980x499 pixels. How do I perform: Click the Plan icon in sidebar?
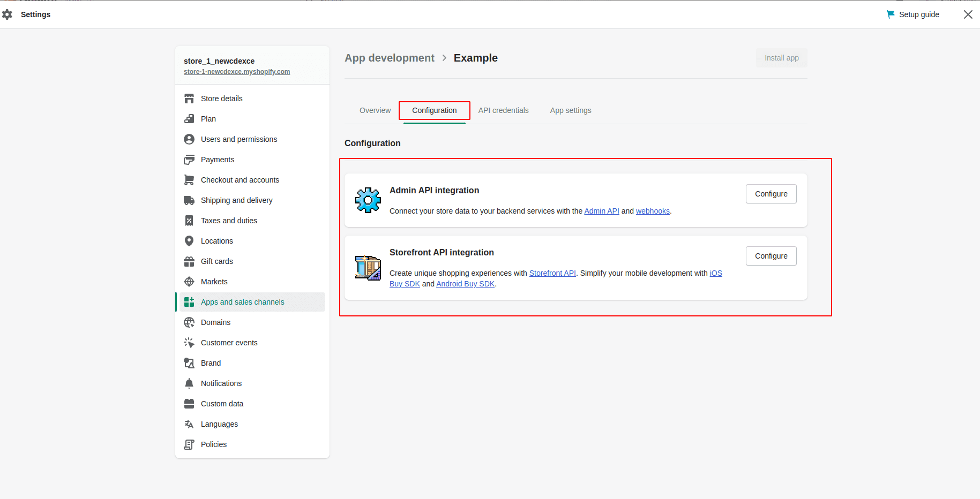tap(189, 119)
